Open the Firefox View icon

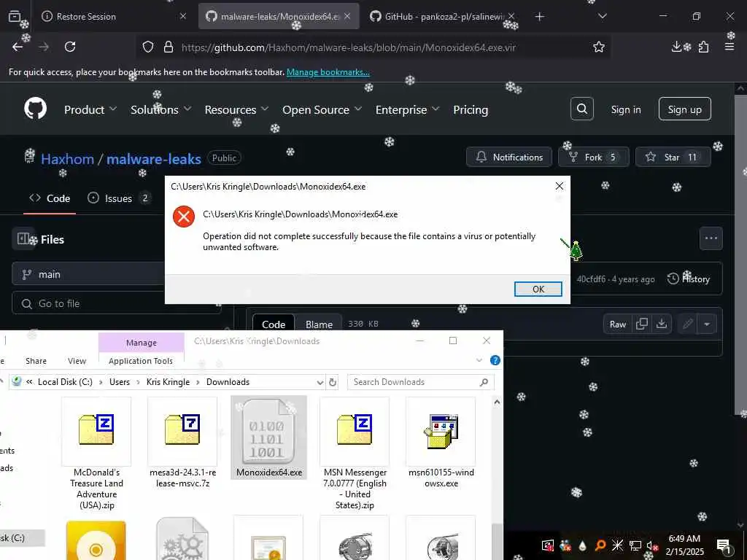15,16
